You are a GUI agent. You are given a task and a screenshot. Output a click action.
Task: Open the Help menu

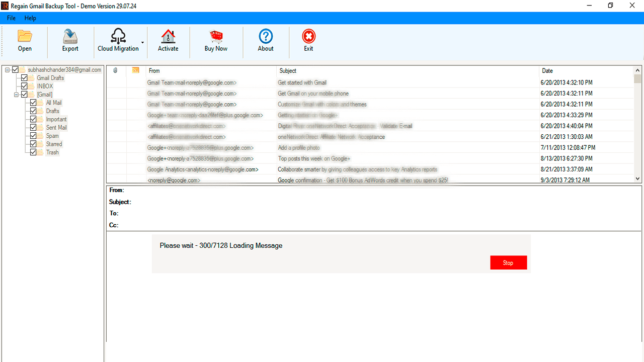(x=30, y=18)
